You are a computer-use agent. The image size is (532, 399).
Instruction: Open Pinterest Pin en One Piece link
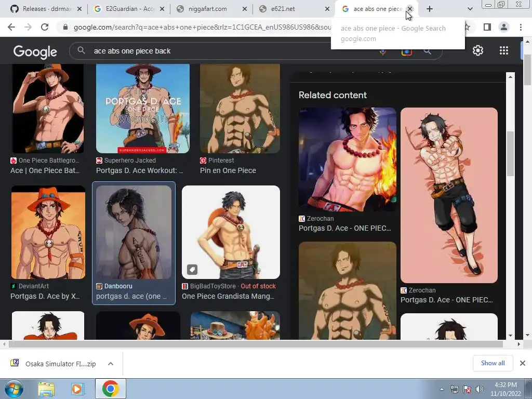[228, 170]
